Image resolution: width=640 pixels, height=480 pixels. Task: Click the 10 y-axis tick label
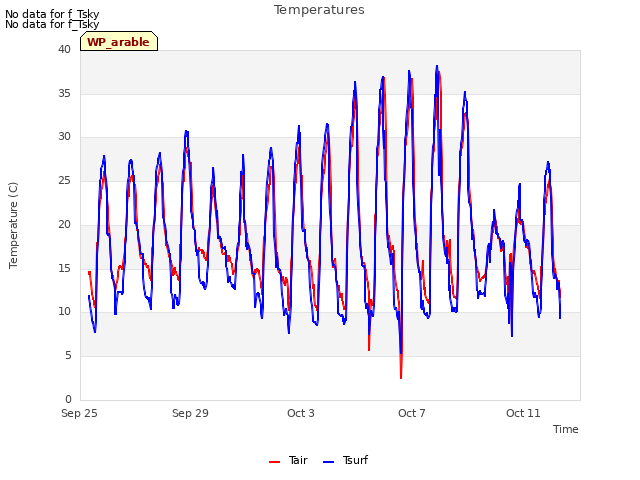64,312
